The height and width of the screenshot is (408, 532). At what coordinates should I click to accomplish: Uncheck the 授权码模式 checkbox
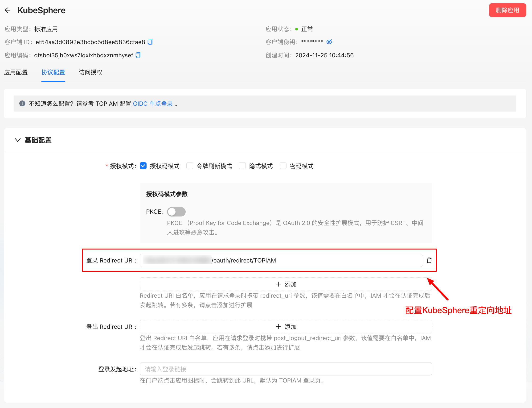[x=143, y=166]
